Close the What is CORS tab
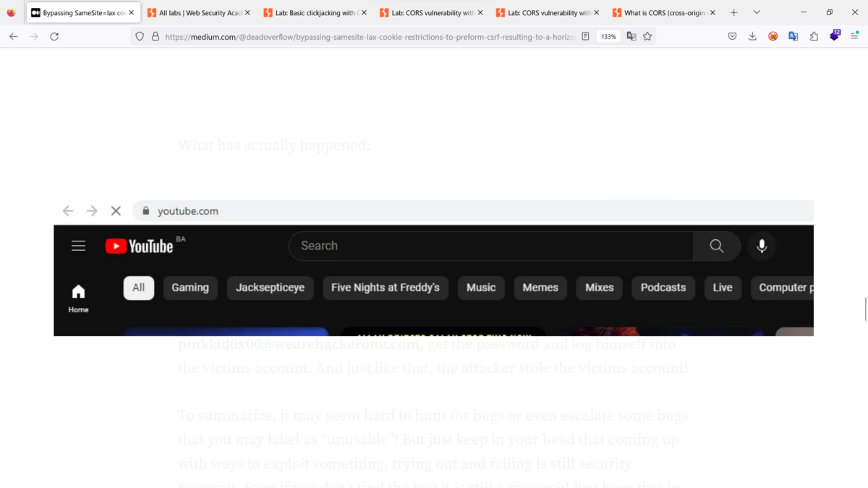Viewport: 868px width, 488px height. (x=712, y=12)
